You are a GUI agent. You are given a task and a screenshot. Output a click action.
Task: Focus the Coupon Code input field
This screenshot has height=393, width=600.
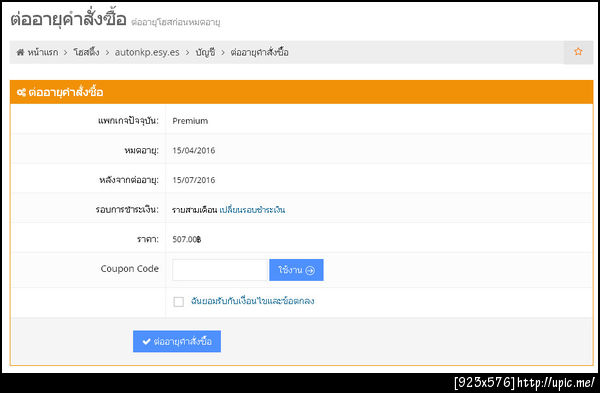tap(220, 270)
